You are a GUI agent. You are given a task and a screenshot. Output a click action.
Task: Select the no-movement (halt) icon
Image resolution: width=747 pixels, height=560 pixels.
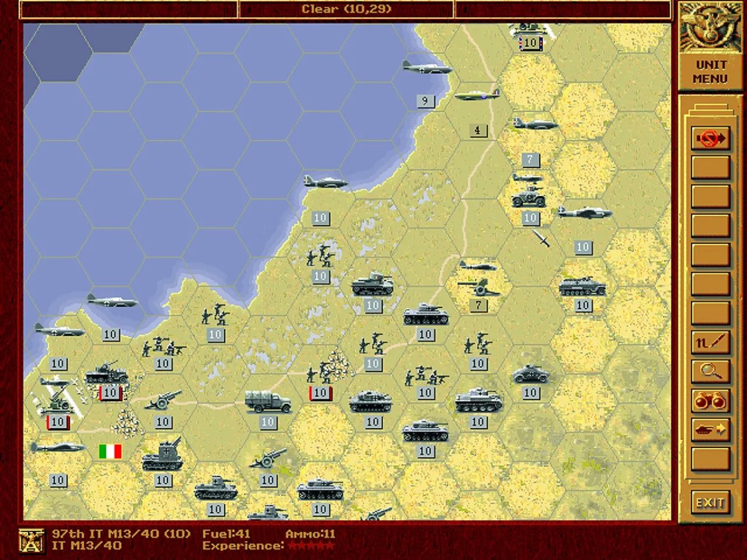pos(710,138)
